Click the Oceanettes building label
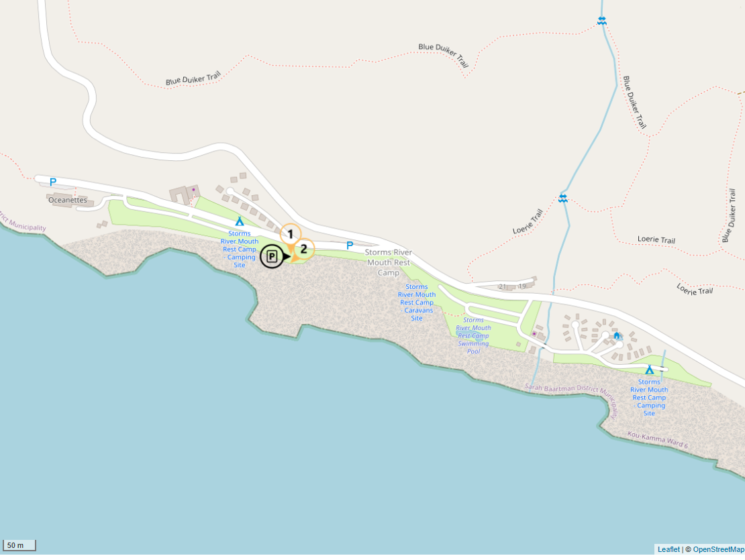The width and height of the screenshot is (745, 560). coord(68,200)
